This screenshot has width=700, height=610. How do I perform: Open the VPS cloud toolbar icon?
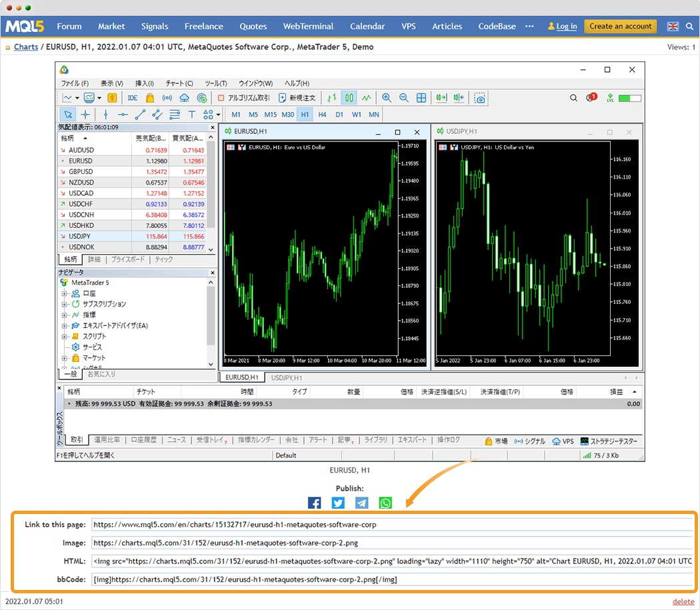tap(185, 98)
